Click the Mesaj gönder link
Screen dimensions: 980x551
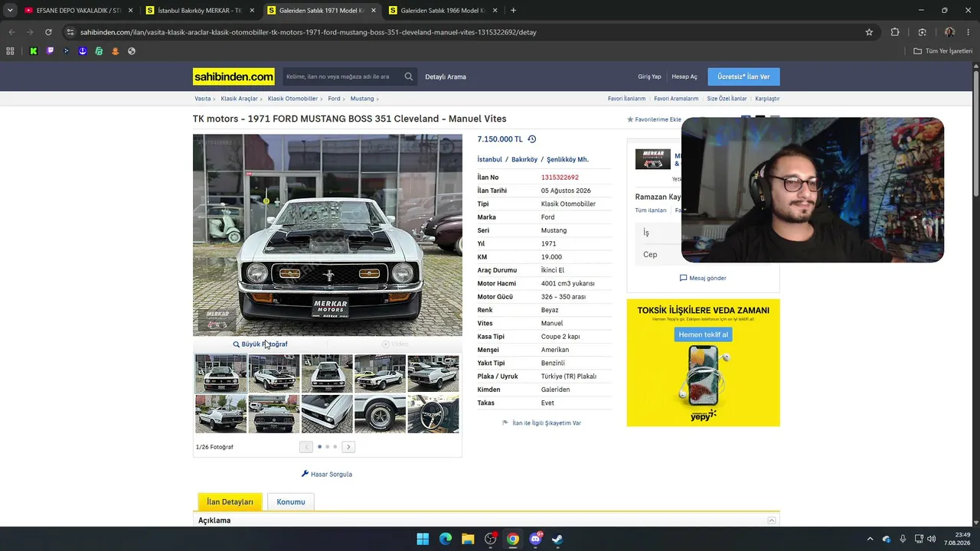pyautogui.click(x=703, y=278)
